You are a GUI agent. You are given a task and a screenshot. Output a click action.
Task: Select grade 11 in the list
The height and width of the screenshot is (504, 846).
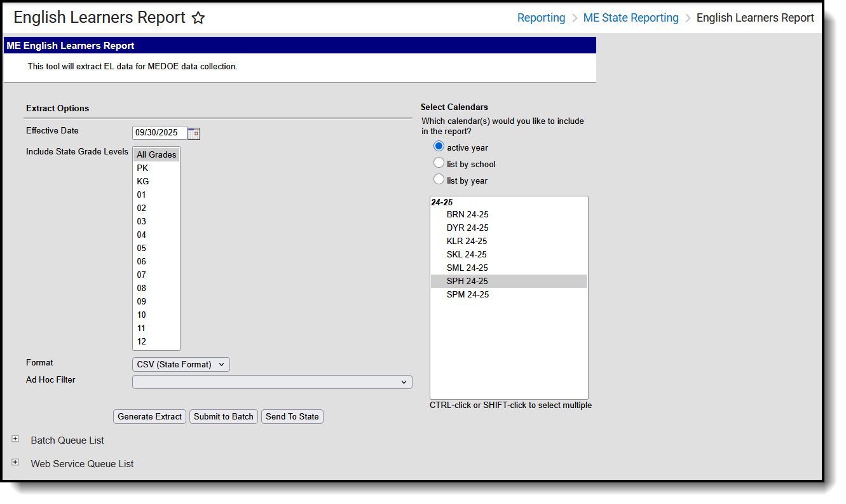pos(156,328)
